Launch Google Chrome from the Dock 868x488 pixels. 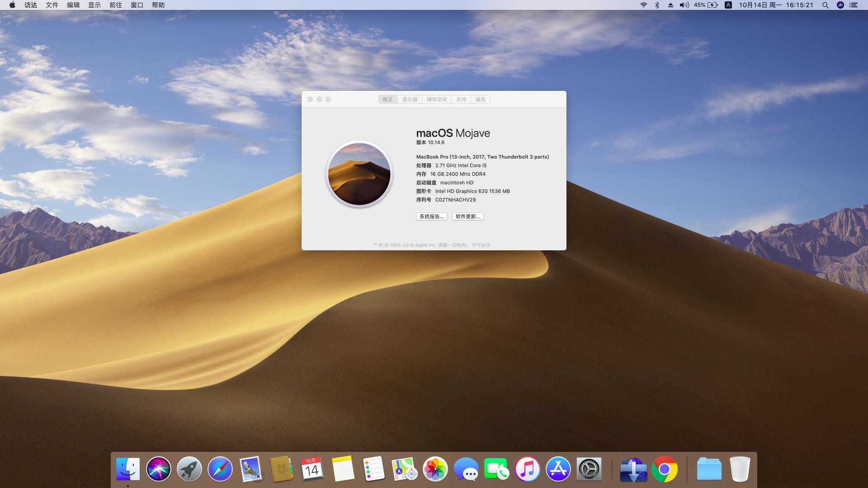pyautogui.click(x=664, y=469)
